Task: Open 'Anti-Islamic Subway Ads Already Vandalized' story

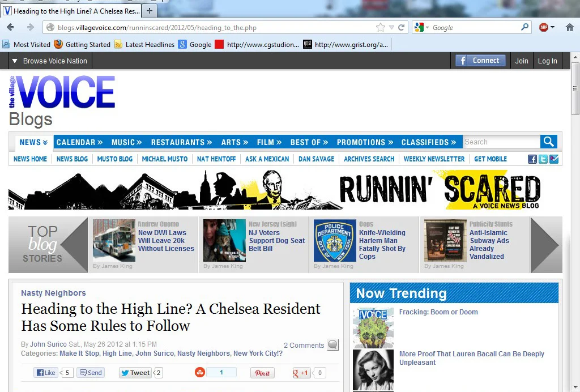Action: click(x=489, y=245)
